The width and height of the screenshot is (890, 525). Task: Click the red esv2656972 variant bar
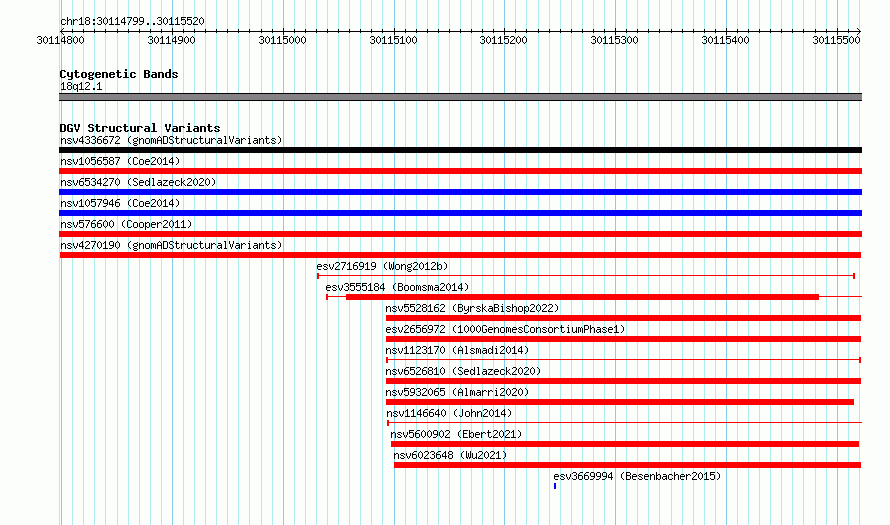(623, 339)
